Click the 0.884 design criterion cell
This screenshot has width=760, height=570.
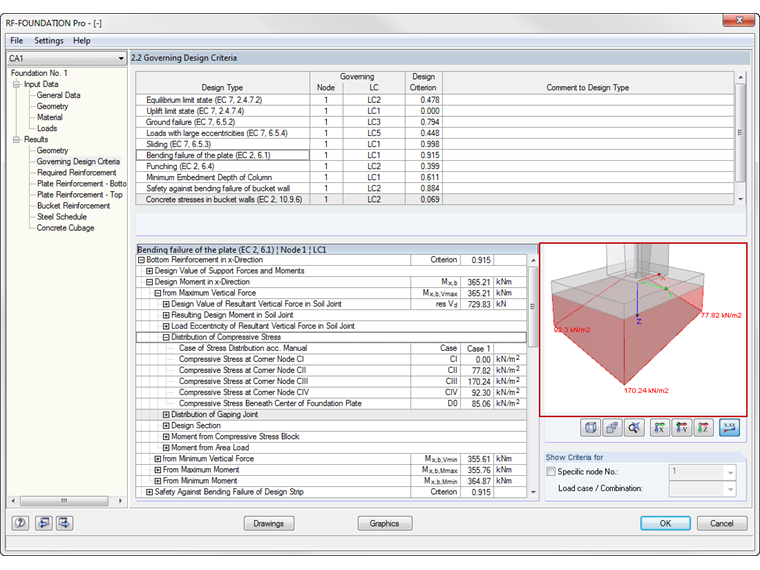(x=424, y=189)
